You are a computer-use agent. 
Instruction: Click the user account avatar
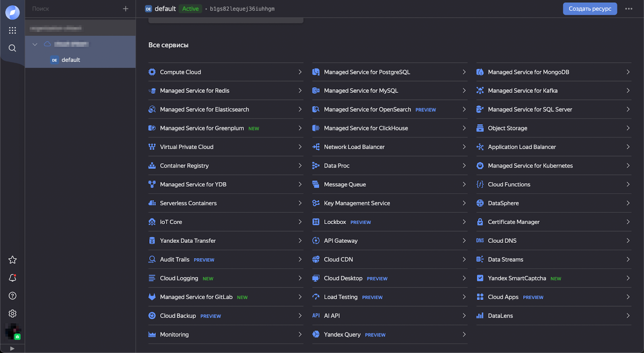pyautogui.click(x=12, y=332)
